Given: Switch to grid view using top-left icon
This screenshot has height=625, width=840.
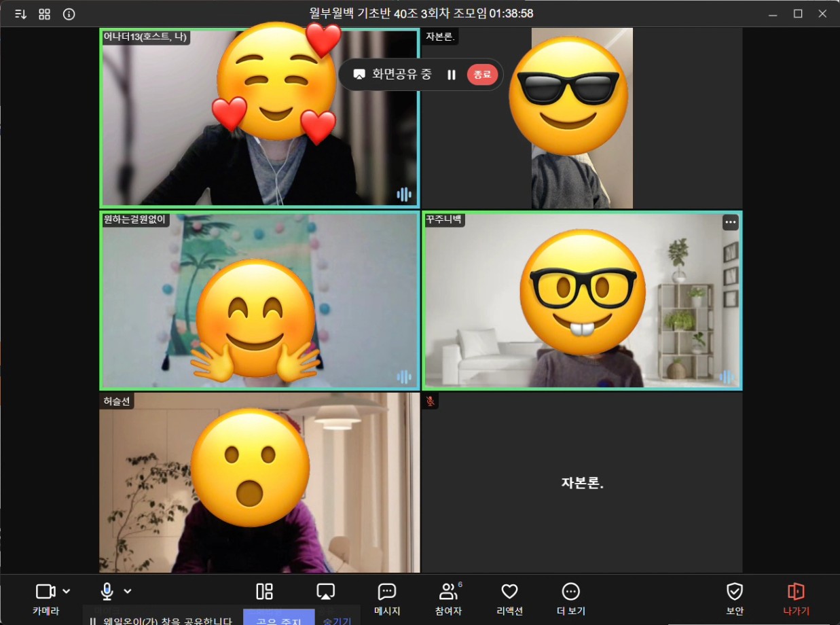Looking at the screenshot, I should click(x=45, y=14).
